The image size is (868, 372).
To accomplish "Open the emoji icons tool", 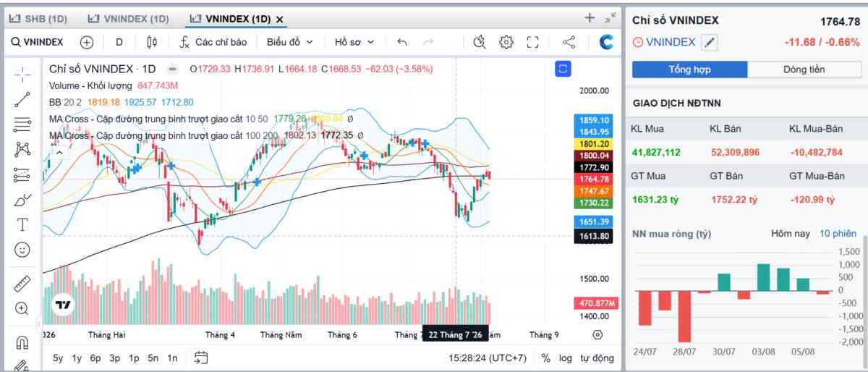I will (x=22, y=250).
